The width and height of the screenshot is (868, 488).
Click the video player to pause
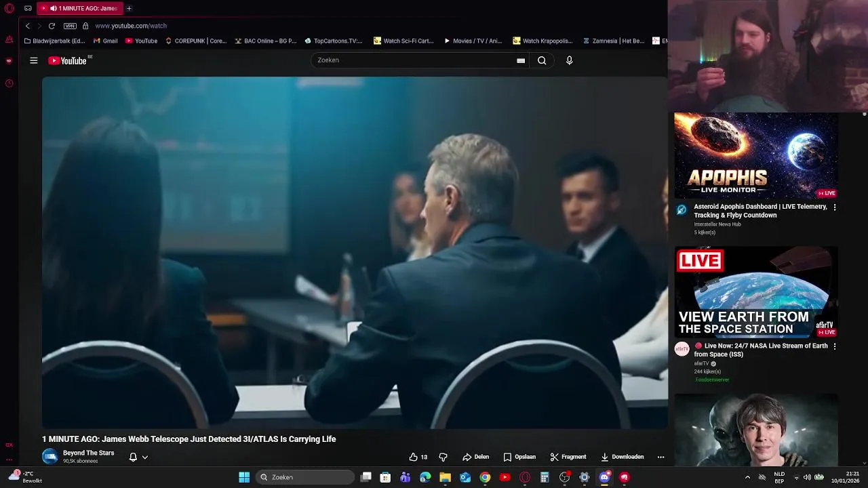pyautogui.click(x=355, y=252)
